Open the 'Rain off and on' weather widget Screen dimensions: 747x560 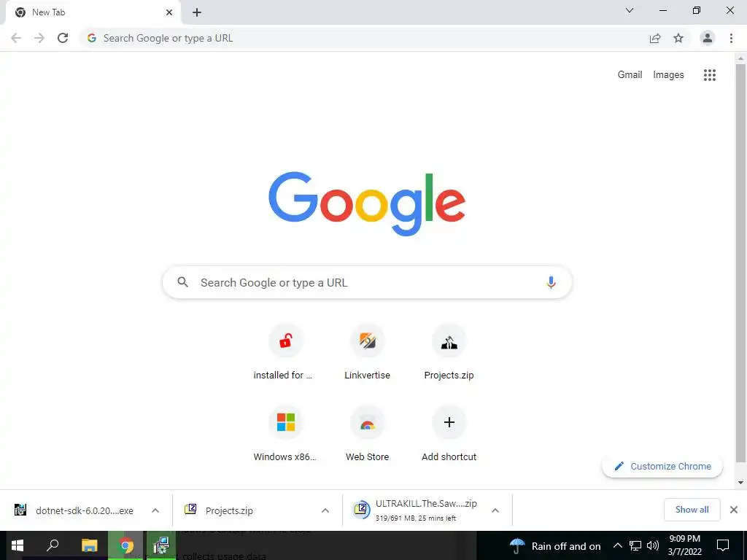555,545
